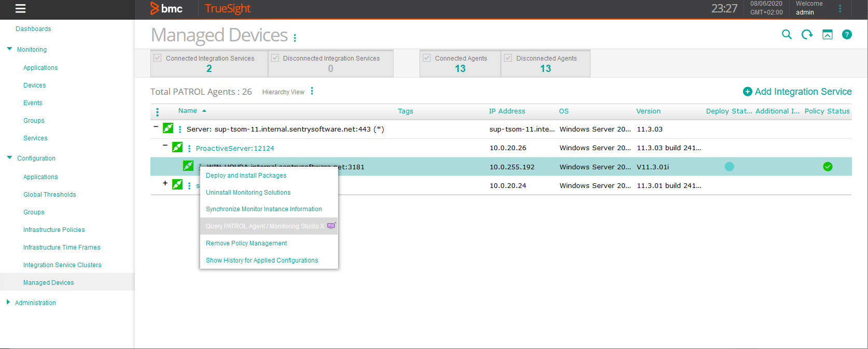
Task: Open Services under Monitoring
Action: (35, 138)
